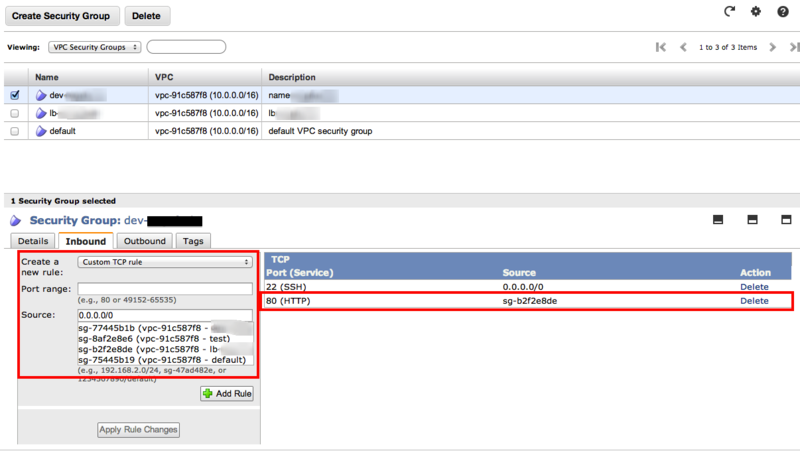Click the 22 (SSH) port cell
Screen dimensions: 800x451
coord(286,287)
